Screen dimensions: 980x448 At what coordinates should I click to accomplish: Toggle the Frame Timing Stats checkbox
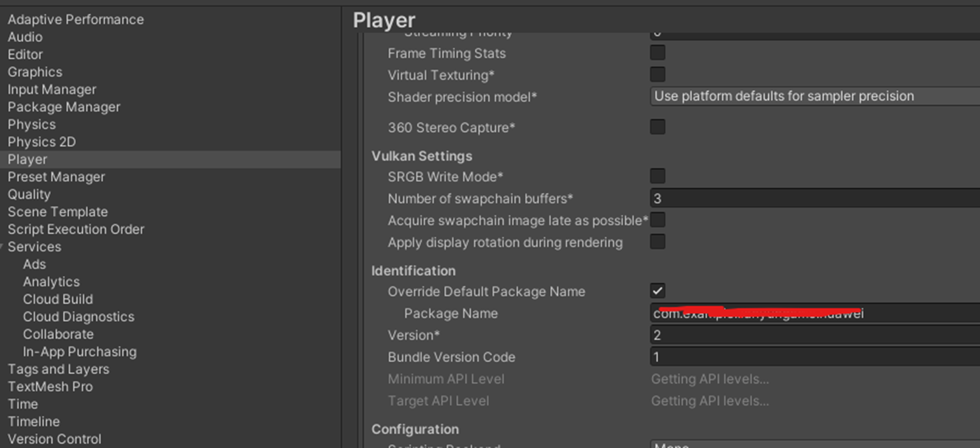click(x=656, y=52)
